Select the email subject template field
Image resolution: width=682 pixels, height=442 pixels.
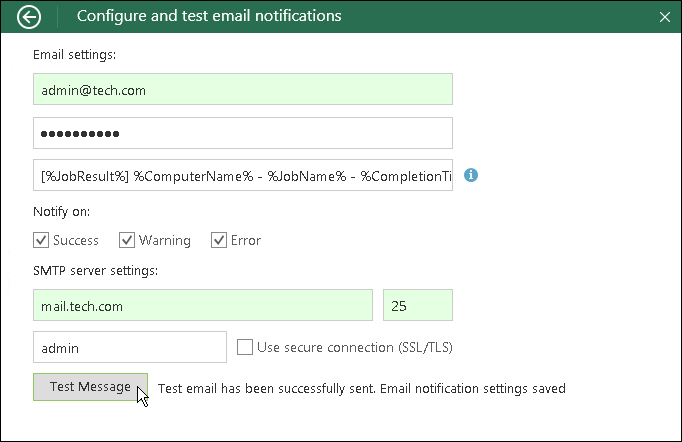pos(242,175)
